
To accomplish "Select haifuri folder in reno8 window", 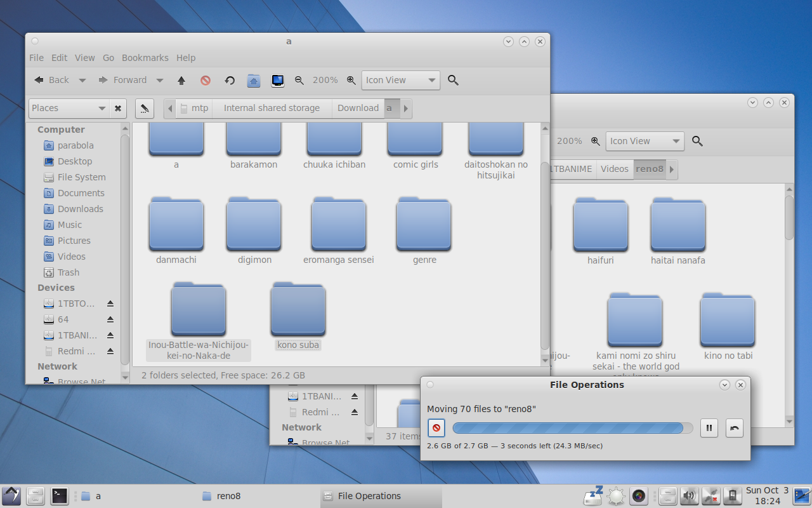I will (x=600, y=231).
